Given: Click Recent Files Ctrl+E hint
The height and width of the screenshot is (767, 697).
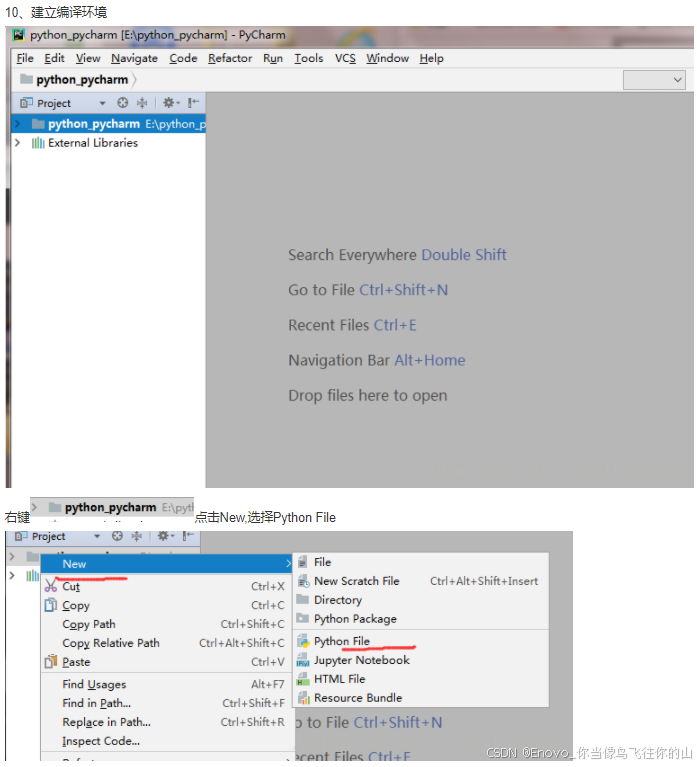Looking at the screenshot, I should (352, 325).
